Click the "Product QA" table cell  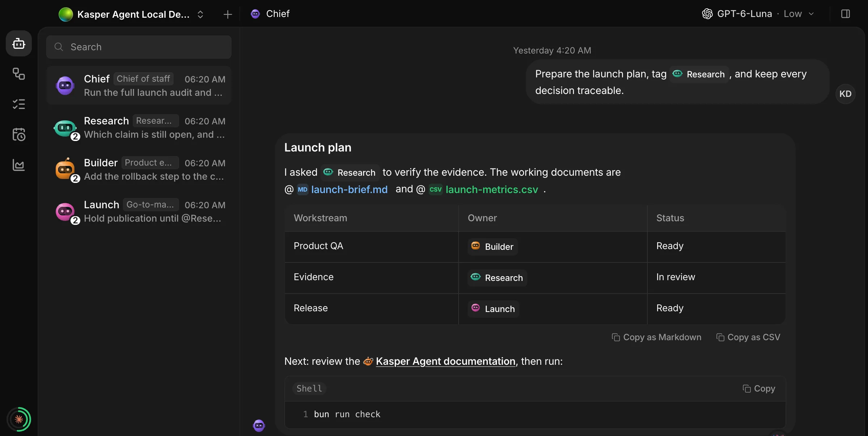(371, 246)
